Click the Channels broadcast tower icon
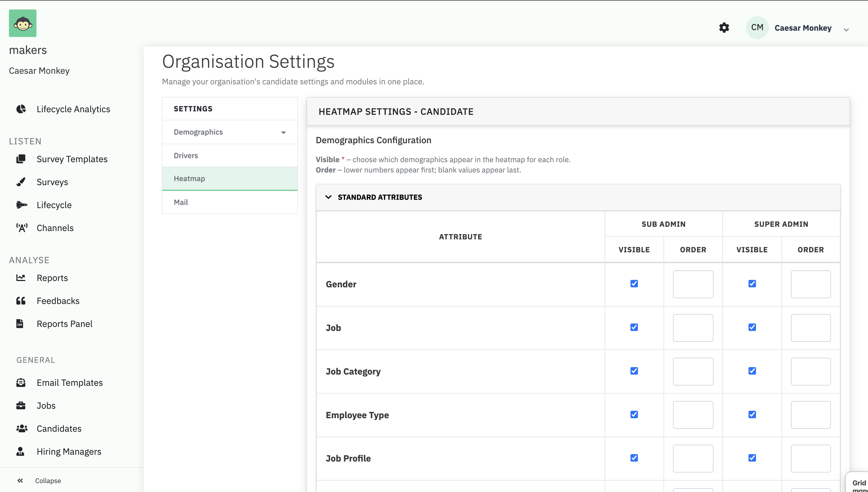This screenshot has width=868, height=492. click(x=22, y=228)
